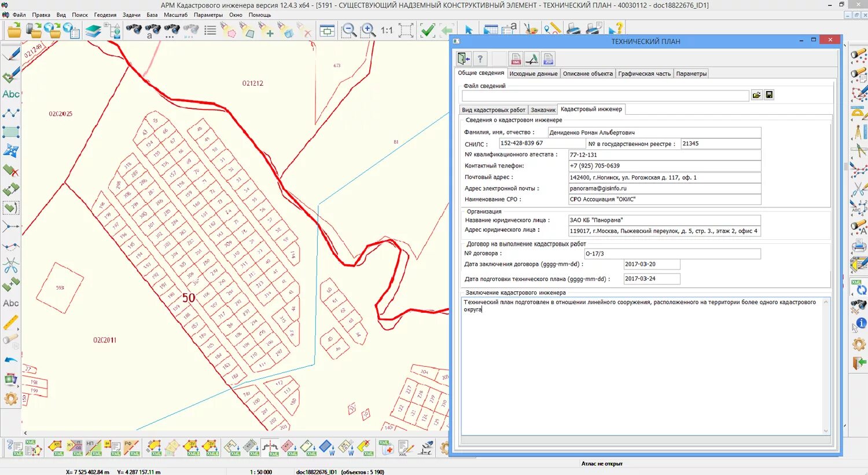The height and width of the screenshot is (475, 868).
Task: Open the Файл menu
Action: tap(19, 15)
